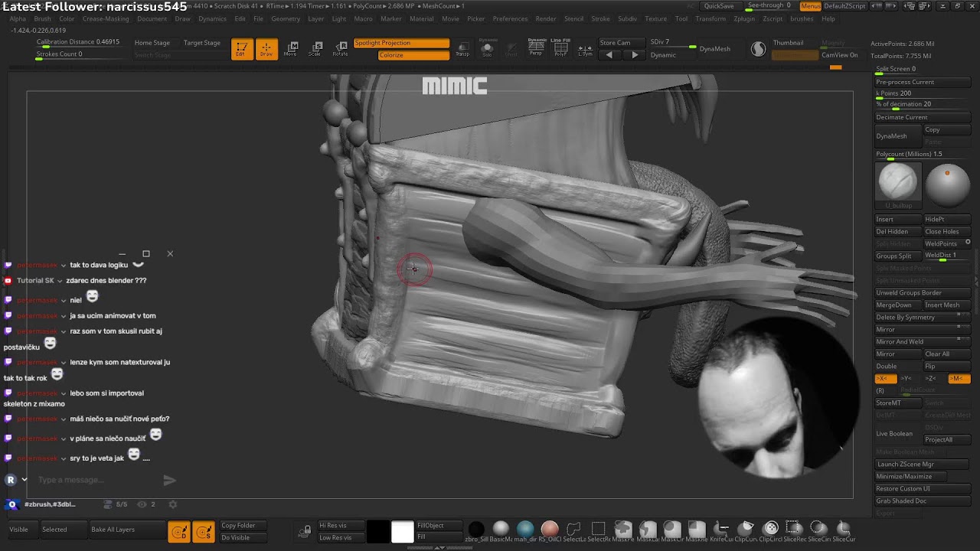Expand dropdown next to 'lenze kym som natexturoval' message
980x551 pixels.
pos(64,362)
